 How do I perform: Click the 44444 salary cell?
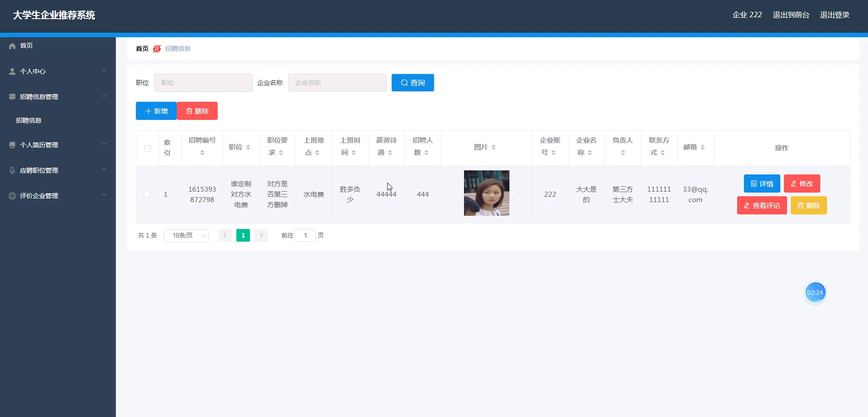tap(386, 194)
